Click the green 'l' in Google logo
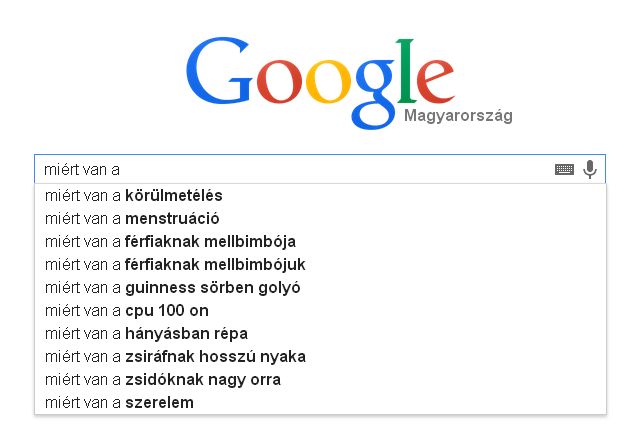639x448 pixels. point(406,72)
